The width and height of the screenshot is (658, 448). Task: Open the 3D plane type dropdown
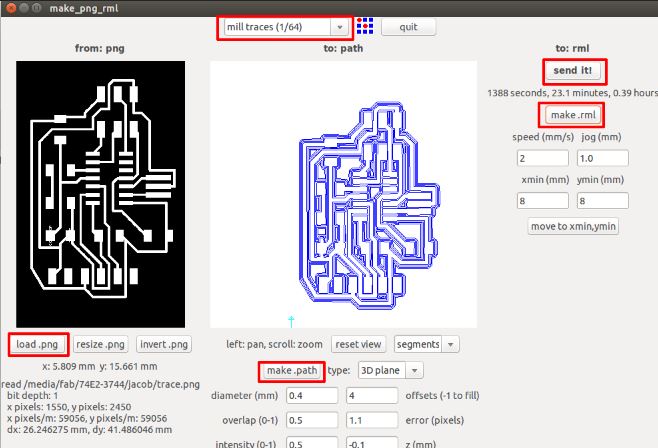[390, 370]
